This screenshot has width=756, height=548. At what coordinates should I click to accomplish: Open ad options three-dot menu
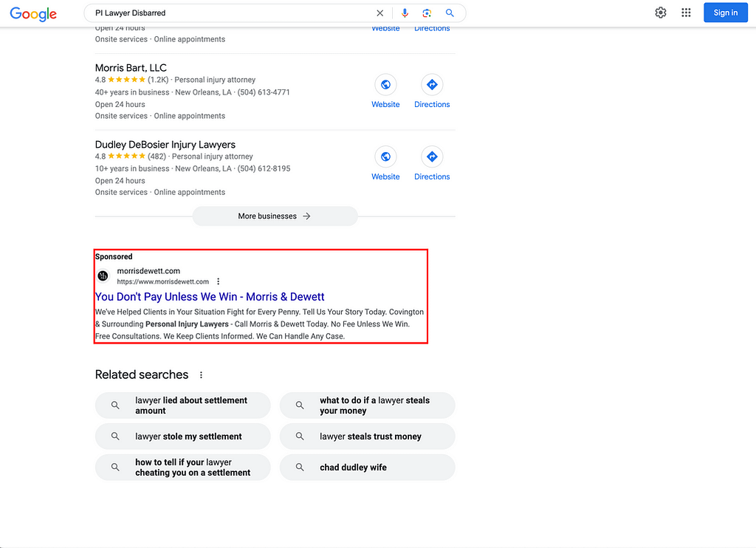219,281
